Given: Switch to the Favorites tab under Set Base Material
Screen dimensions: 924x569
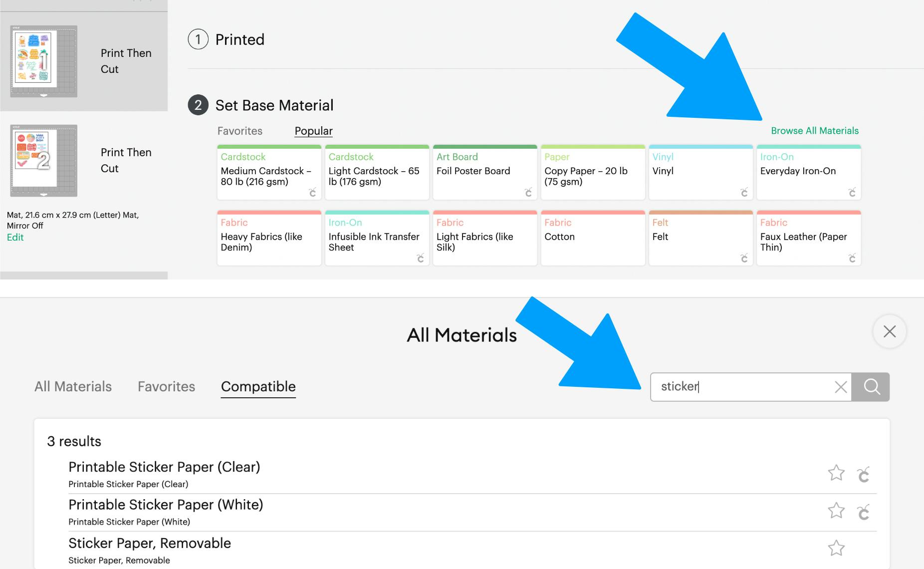Looking at the screenshot, I should [240, 131].
